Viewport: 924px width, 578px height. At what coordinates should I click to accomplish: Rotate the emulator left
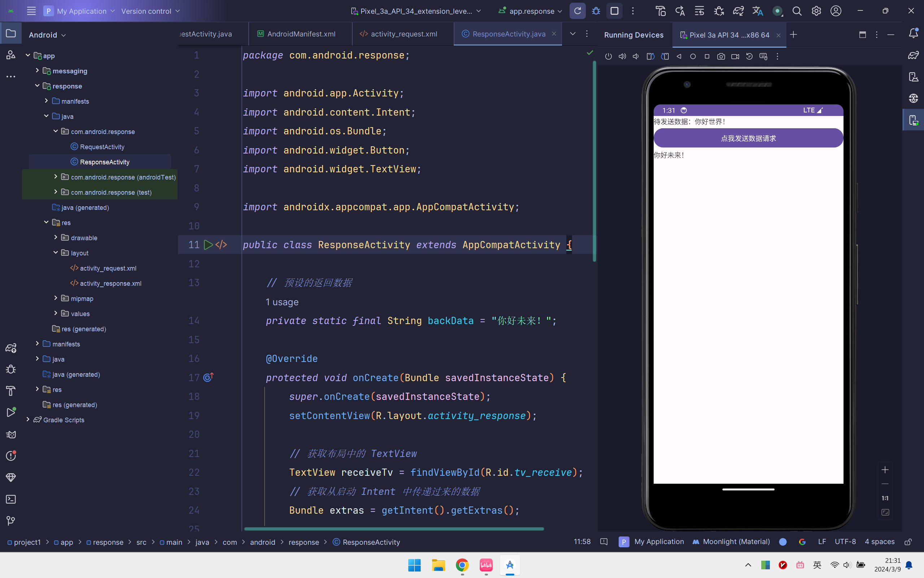tap(651, 57)
